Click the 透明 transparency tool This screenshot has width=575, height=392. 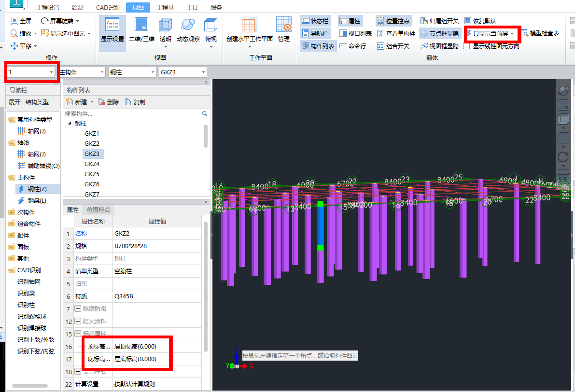pyautogui.click(x=166, y=32)
